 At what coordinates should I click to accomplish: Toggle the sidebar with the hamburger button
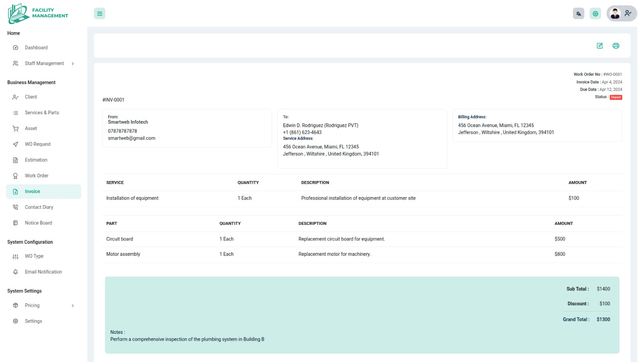(x=99, y=14)
